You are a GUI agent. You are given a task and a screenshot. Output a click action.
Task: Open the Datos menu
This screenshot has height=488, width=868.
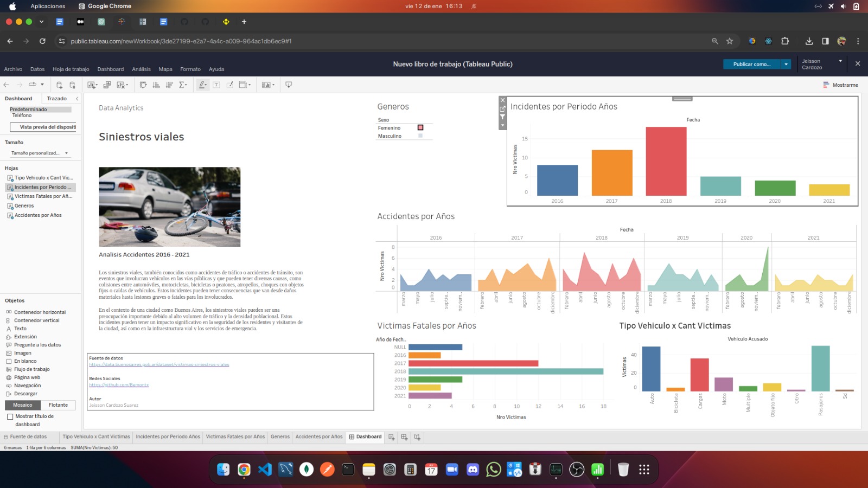coord(37,69)
